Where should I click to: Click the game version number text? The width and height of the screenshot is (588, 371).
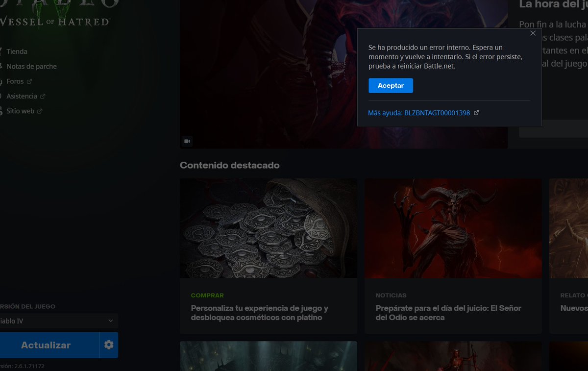22,366
